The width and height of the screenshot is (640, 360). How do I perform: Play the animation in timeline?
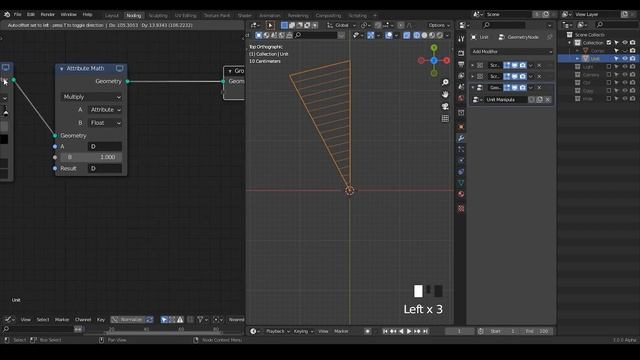[x=409, y=331]
